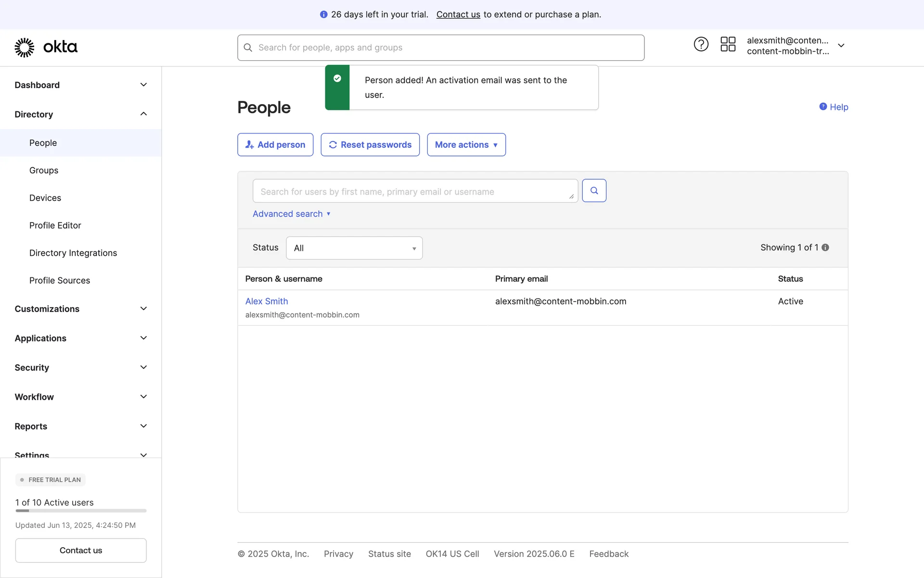The height and width of the screenshot is (578, 924).
Task: Click the magnifier search button beside user search
Action: [594, 191]
